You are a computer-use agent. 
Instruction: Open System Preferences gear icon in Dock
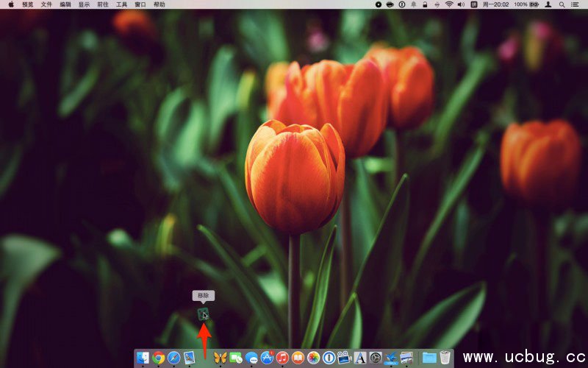[376, 358]
